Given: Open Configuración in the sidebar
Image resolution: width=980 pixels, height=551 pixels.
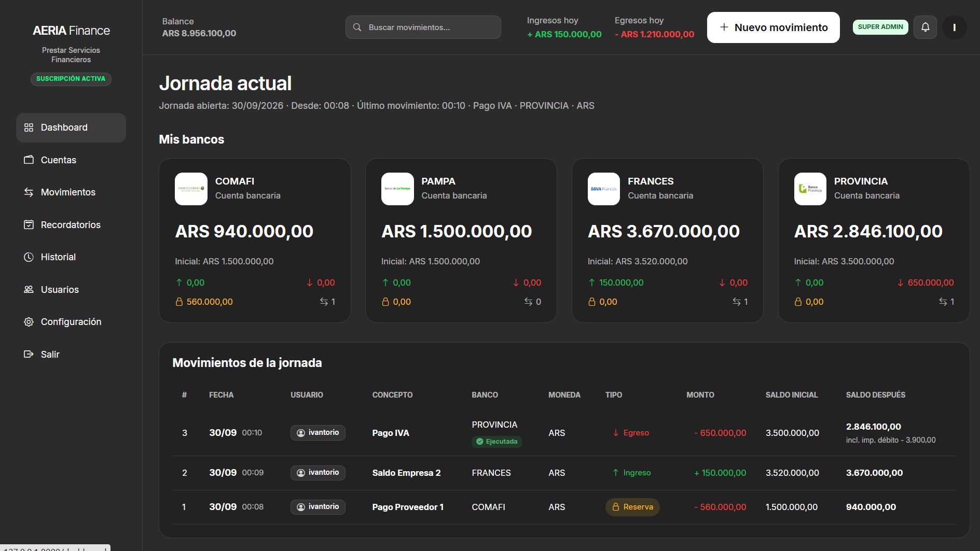Looking at the screenshot, I should (71, 322).
